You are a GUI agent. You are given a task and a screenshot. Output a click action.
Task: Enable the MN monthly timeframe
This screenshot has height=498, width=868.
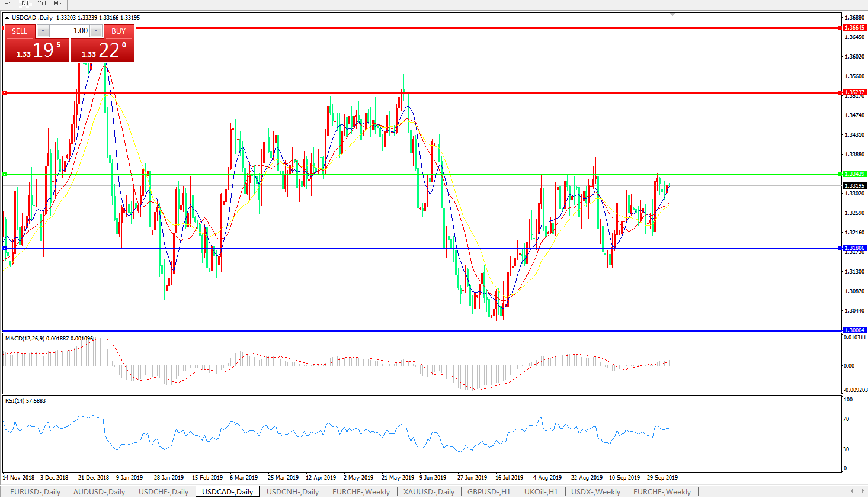[x=58, y=4]
